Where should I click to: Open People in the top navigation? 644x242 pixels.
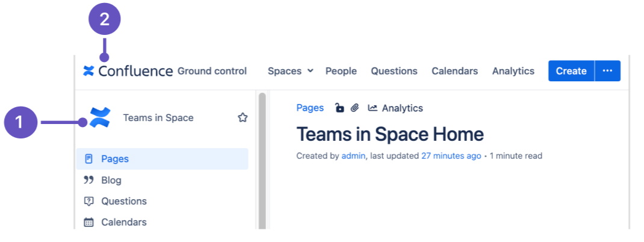click(341, 71)
